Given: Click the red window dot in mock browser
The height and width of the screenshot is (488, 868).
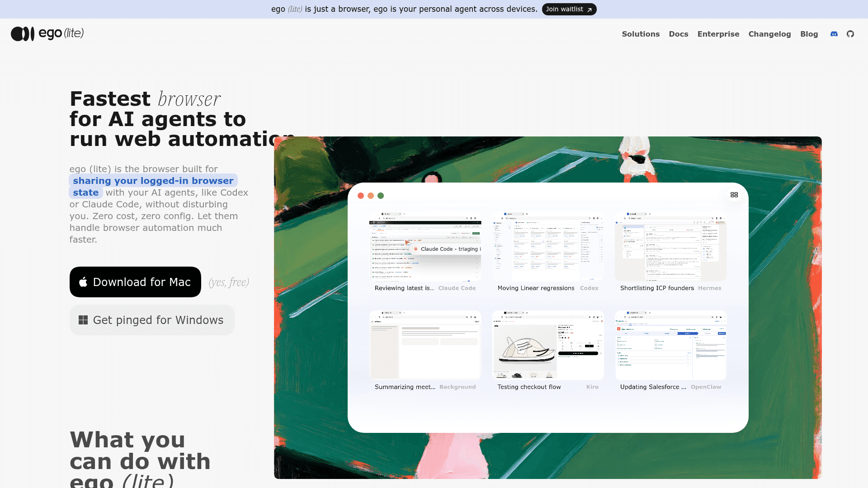Looking at the screenshot, I should tap(361, 196).
